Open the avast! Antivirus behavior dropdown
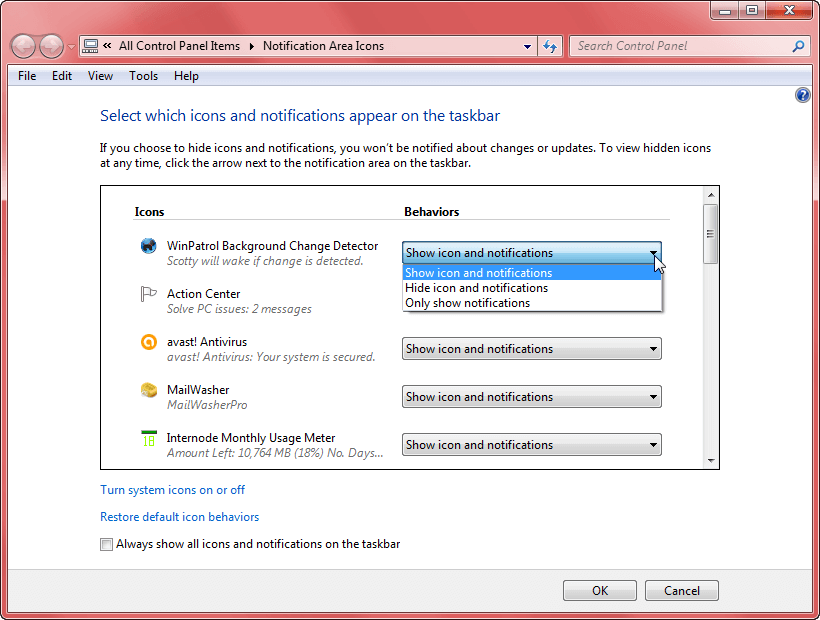The image size is (820, 620). (x=531, y=349)
